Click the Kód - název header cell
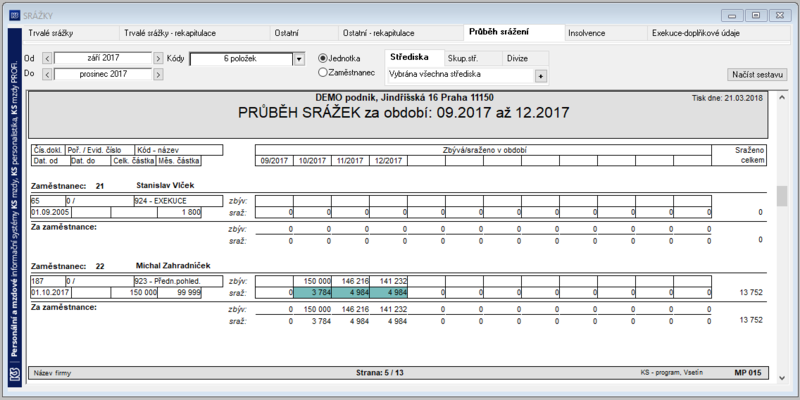 [178, 150]
